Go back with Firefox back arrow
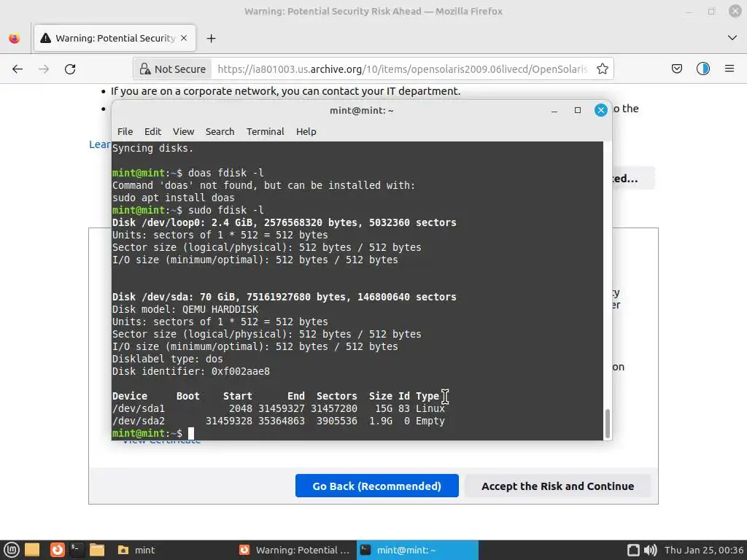Image resolution: width=747 pixels, height=560 pixels. [x=18, y=69]
